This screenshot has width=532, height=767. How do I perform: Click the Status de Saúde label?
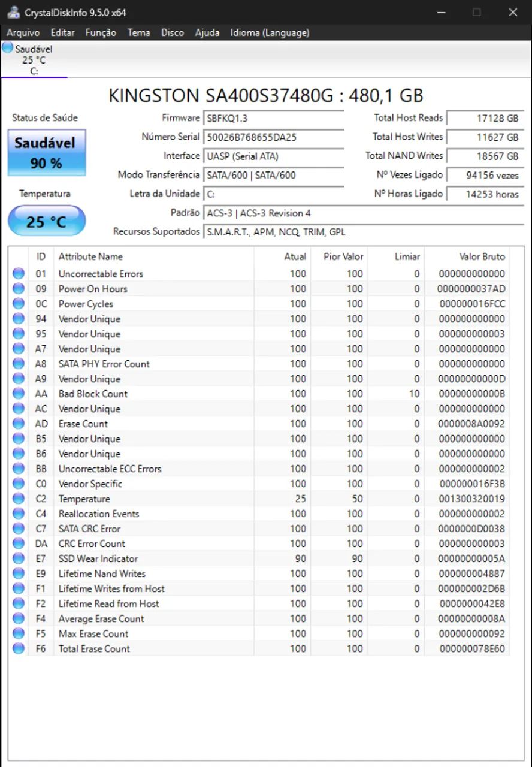pos(45,118)
